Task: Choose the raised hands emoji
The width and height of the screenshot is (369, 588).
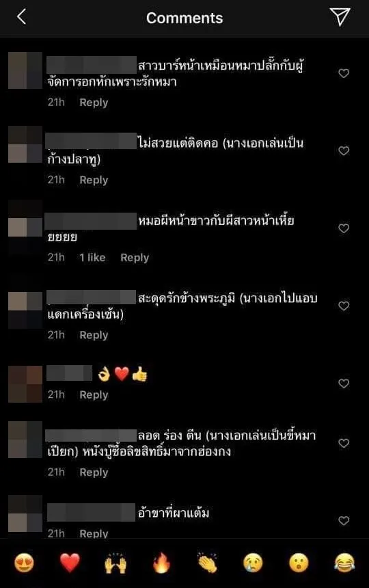Action: point(115,563)
